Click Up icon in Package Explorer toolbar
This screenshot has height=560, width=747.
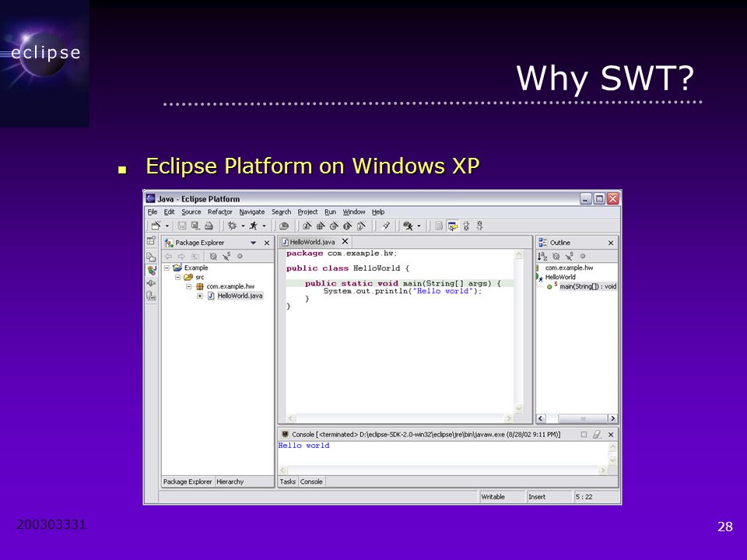[195, 256]
